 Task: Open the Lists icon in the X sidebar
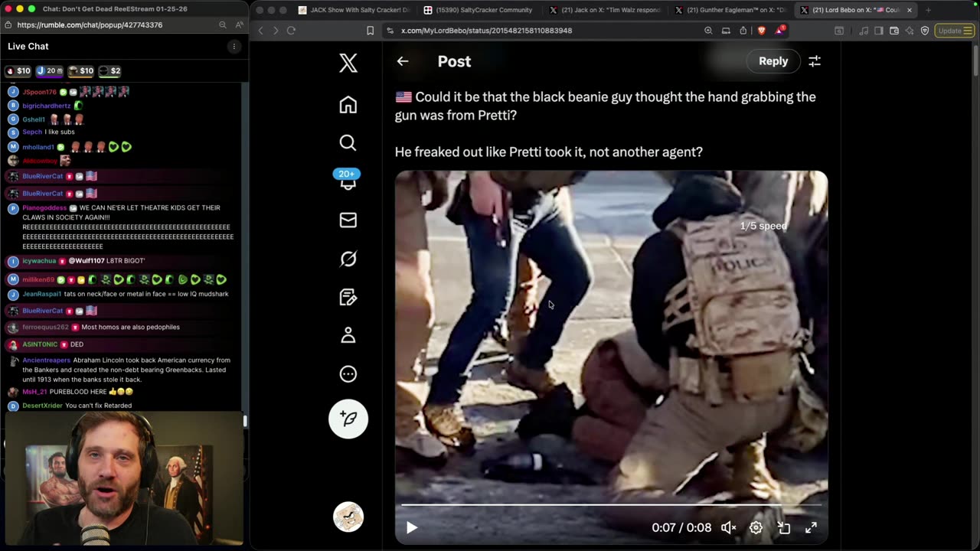348,297
